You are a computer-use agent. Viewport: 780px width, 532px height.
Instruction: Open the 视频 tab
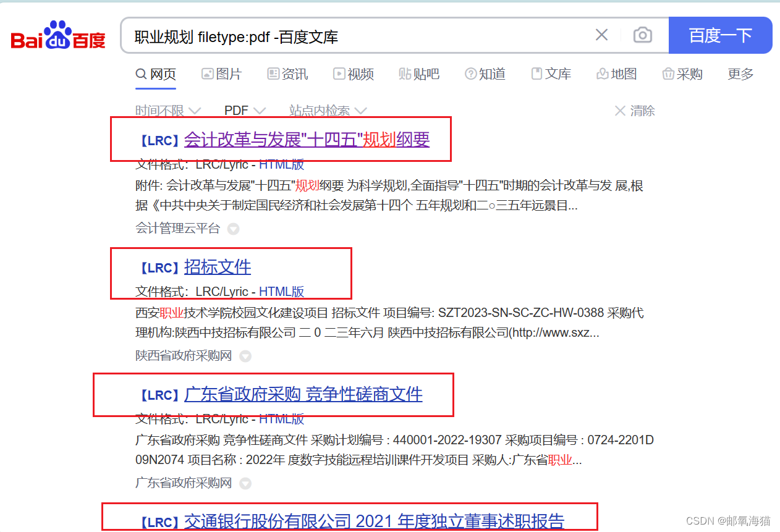(354, 74)
